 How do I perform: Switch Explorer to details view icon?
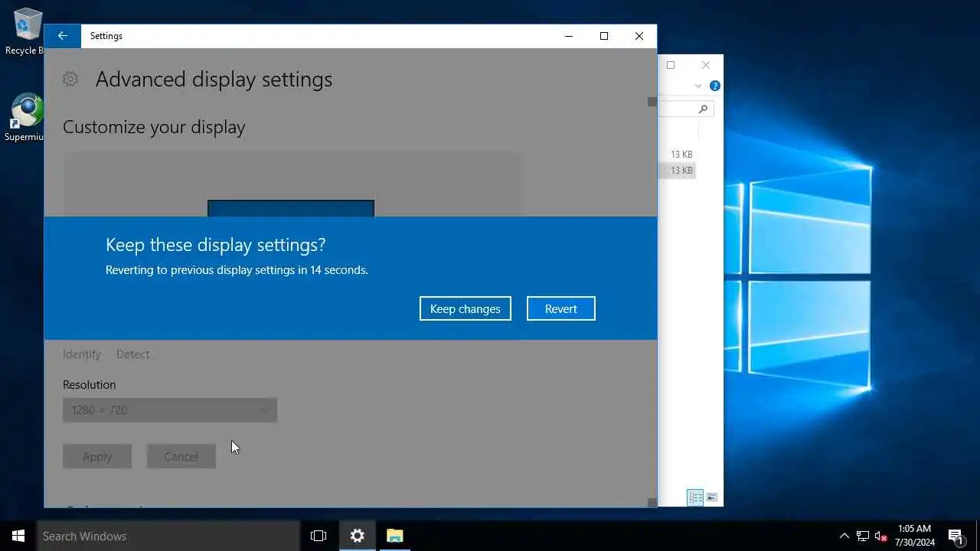(695, 497)
